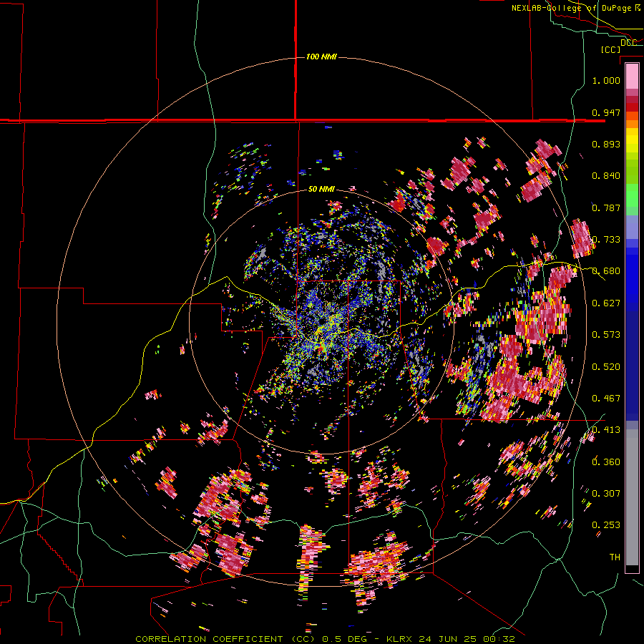Image resolution: width=644 pixels, height=644 pixels.
Task: Click the 0.467 legend value
Action: click(x=606, y=399)
